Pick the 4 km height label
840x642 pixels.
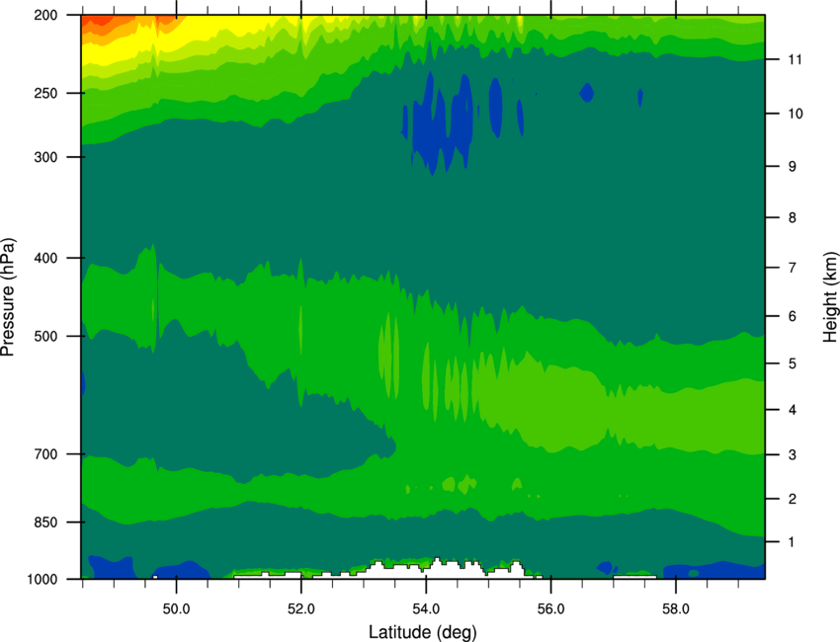(792, 410)
